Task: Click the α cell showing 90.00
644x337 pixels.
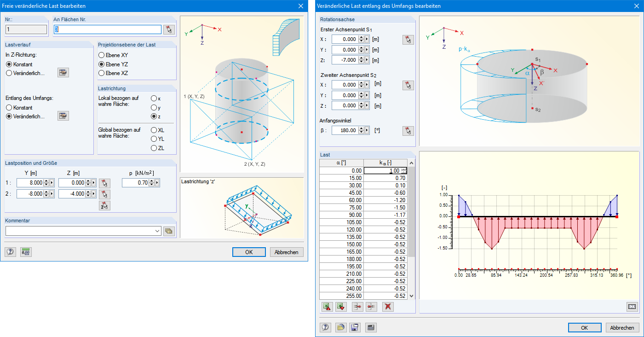Action: point(341,215)
